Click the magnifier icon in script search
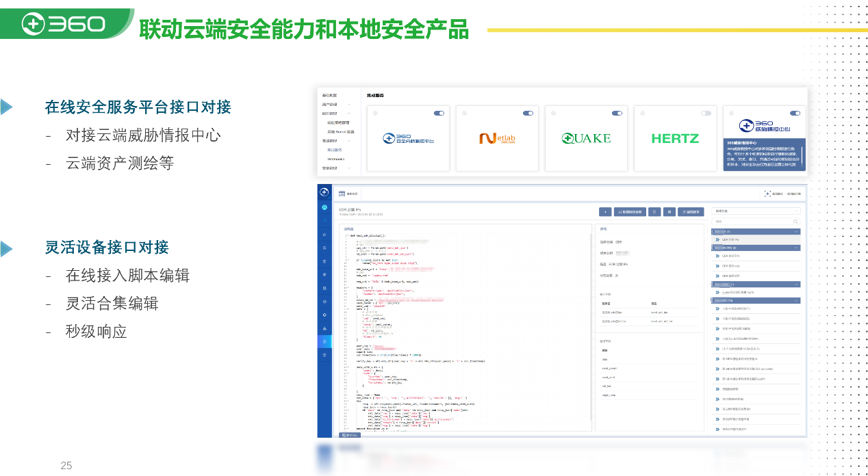 [x=795, y=222]
